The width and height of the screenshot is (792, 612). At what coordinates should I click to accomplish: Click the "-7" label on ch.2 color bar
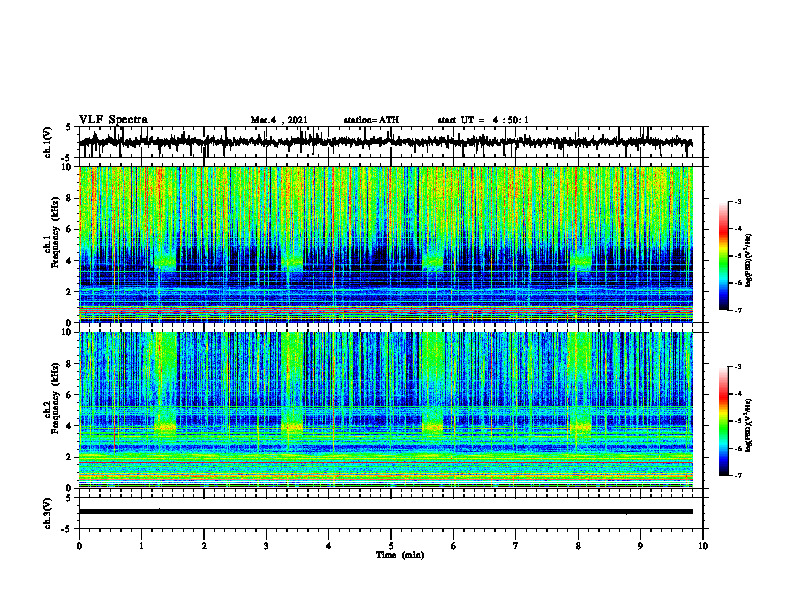pyautogui.click(x=738, y=475)
